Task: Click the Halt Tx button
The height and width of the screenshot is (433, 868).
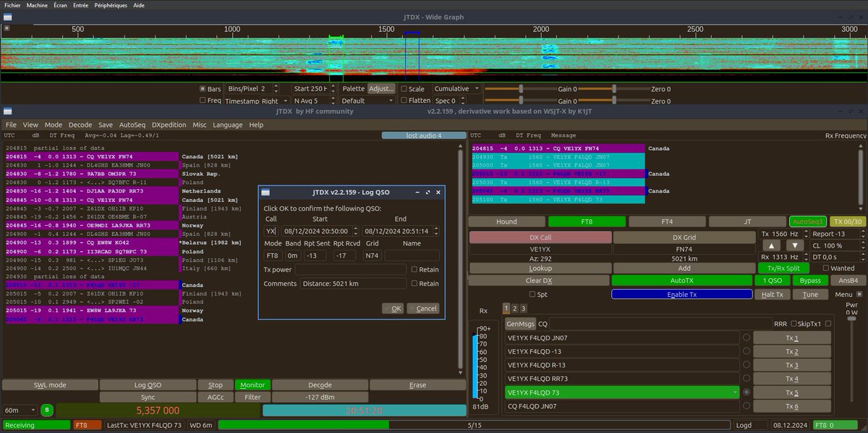Action: click(773, 295)
